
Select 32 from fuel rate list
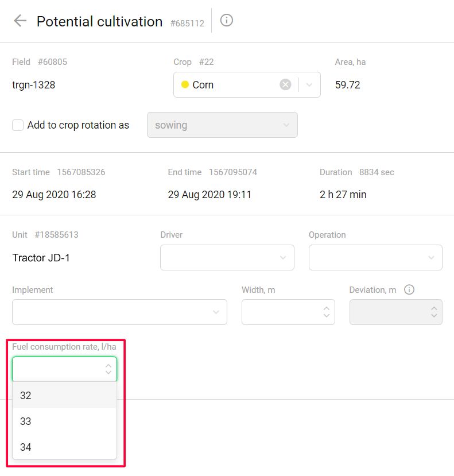pos(64,396)
